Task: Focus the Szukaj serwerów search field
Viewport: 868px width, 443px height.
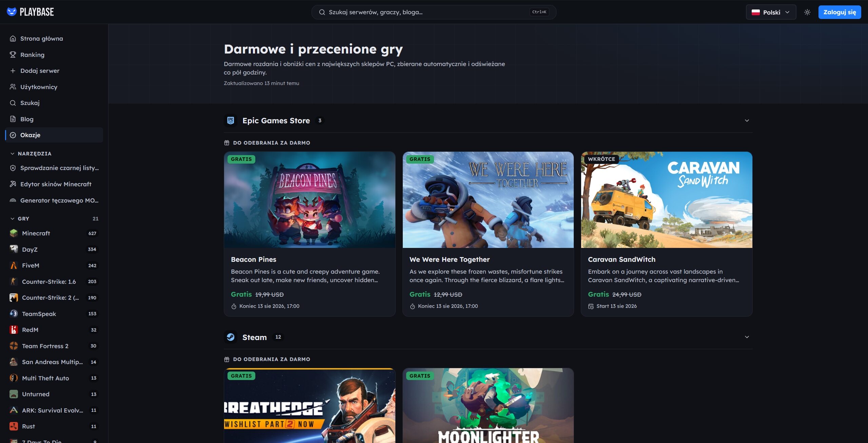Action: (x=434, y=12)
